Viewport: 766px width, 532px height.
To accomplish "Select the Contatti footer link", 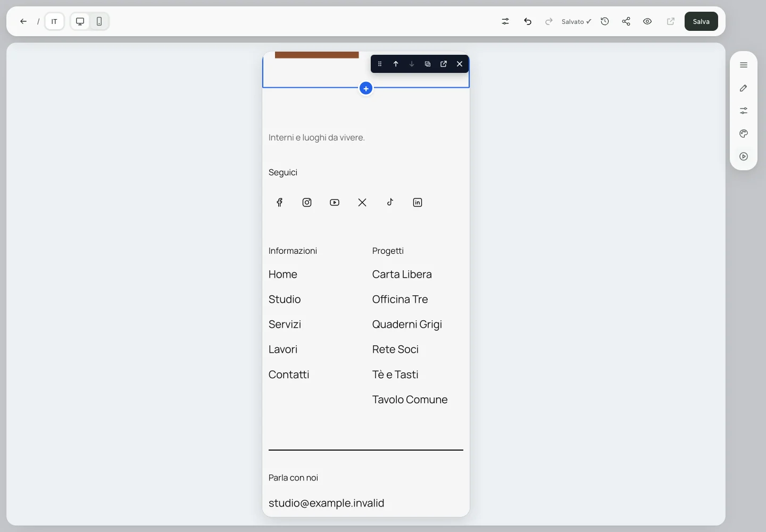I will point(289,375).
